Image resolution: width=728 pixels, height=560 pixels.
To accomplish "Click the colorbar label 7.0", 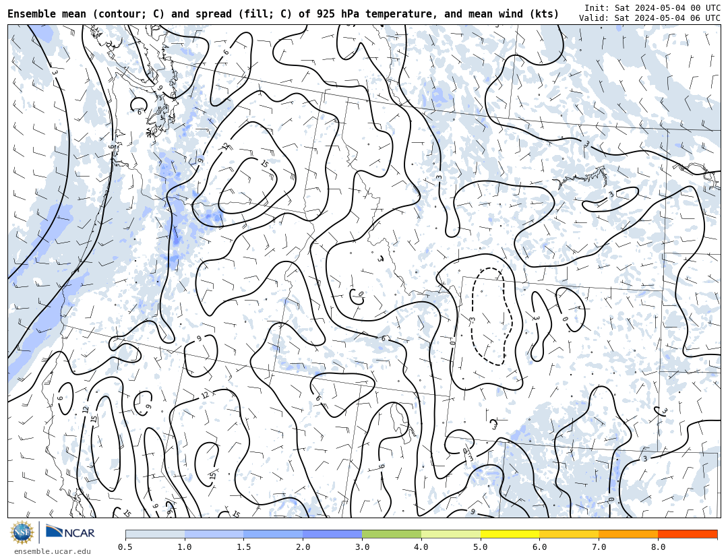I will [599, 547].
